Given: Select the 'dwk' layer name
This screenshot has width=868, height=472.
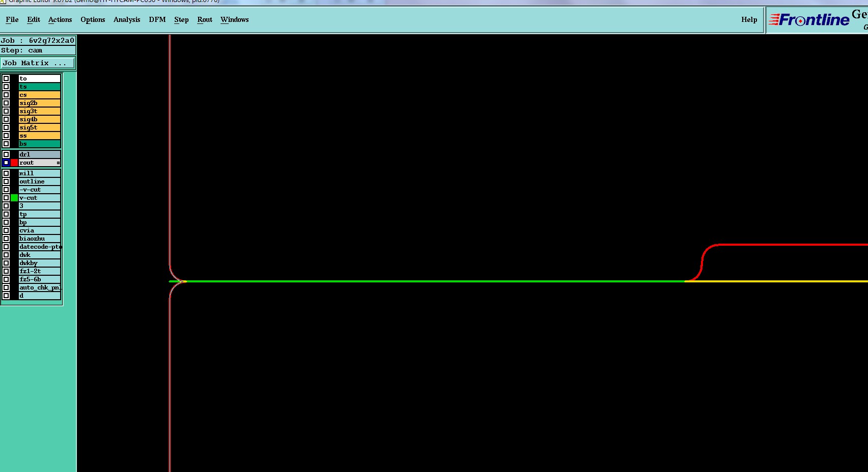Looking at the screenshot, I should 40,255.
